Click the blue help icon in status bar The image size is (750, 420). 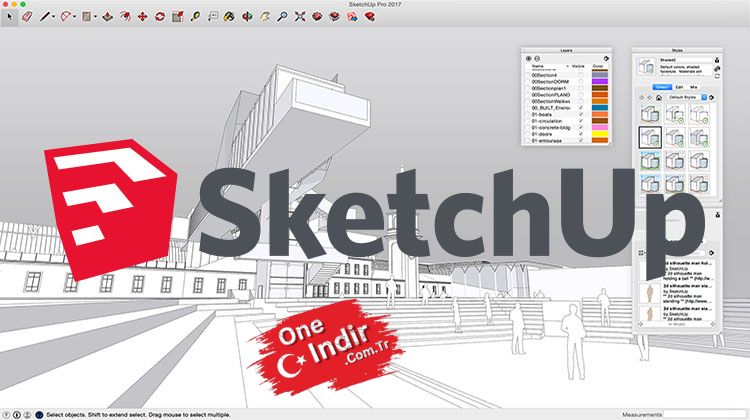pyautogui.click(x=39, y=415)
